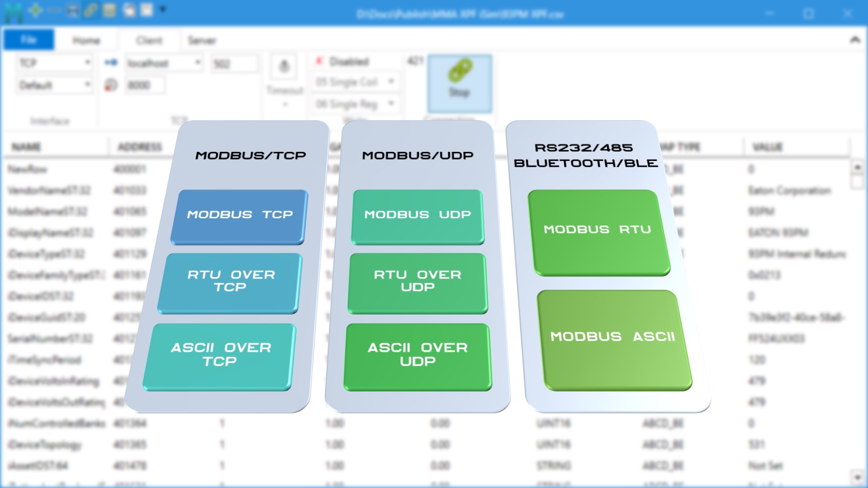The height and width of the screenshot is (488, 868).
Task: Click the Timeout icon button
Action: tap(284, 67)
